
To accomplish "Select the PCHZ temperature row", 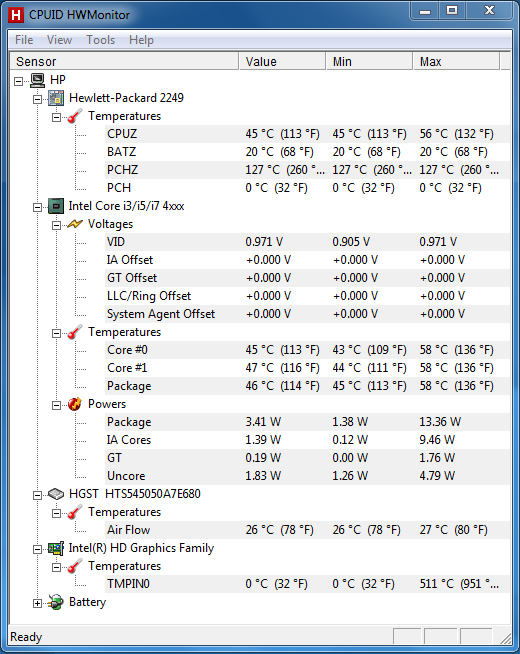I will pyautogui.click(x=307, y=170).
